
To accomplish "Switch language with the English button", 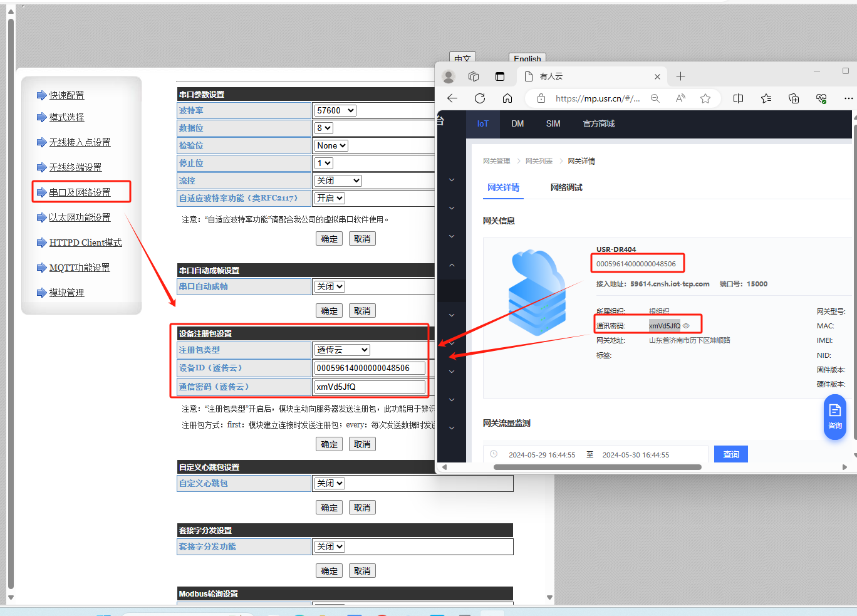I will 527,58.
